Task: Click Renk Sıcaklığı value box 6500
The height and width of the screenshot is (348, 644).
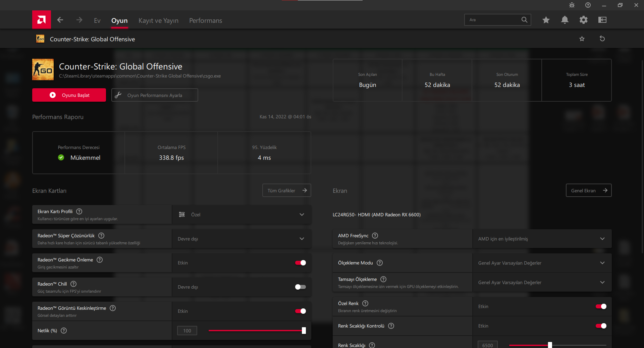Action: tap(488, 345)
